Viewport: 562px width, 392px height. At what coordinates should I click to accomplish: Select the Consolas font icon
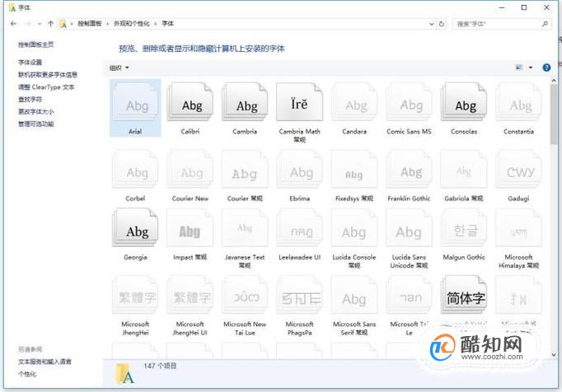(464, 102)
